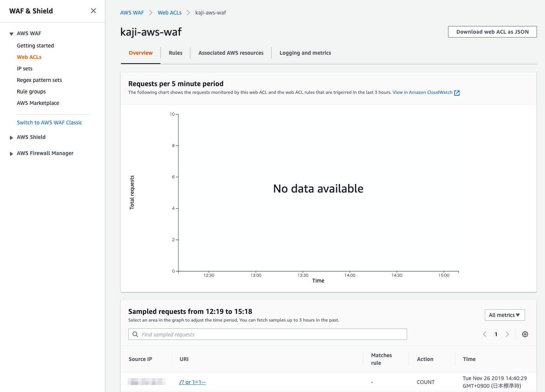Click the previous page chevron
The width and height of the screenshot is (545, 392).
coord(484,334)
